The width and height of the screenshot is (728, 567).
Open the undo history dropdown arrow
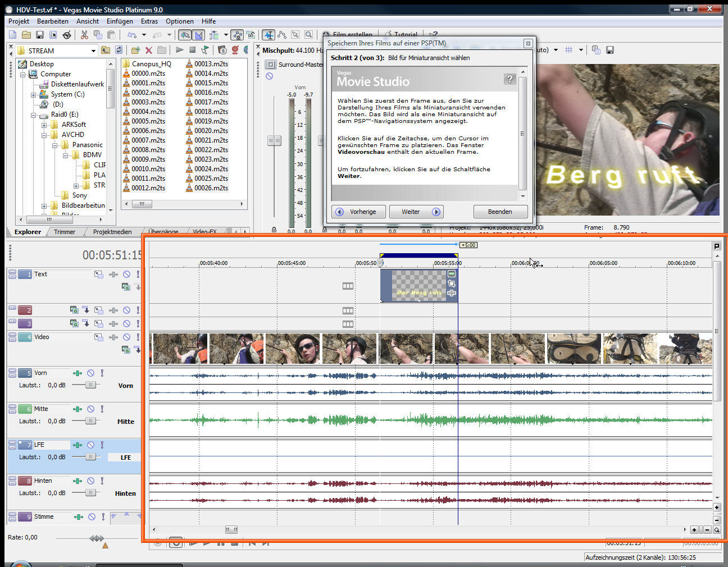click(x=144, y=35)
